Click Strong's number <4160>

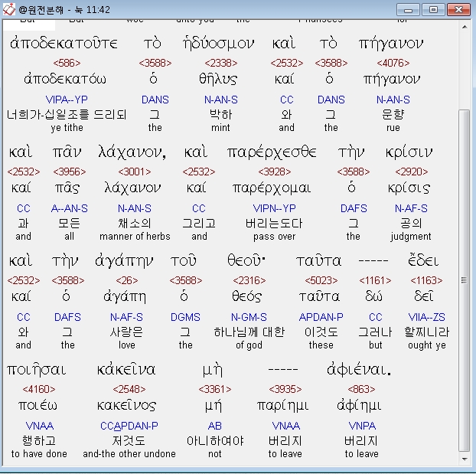click(39, 389)
